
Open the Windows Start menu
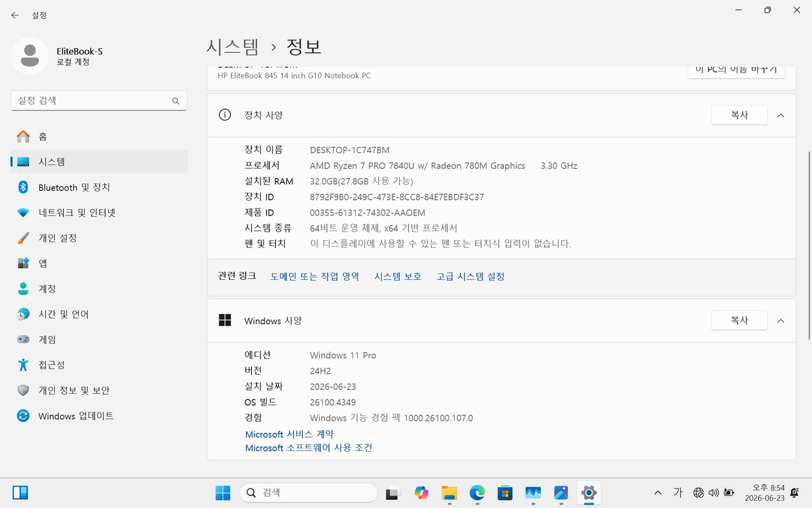[223, 492]
